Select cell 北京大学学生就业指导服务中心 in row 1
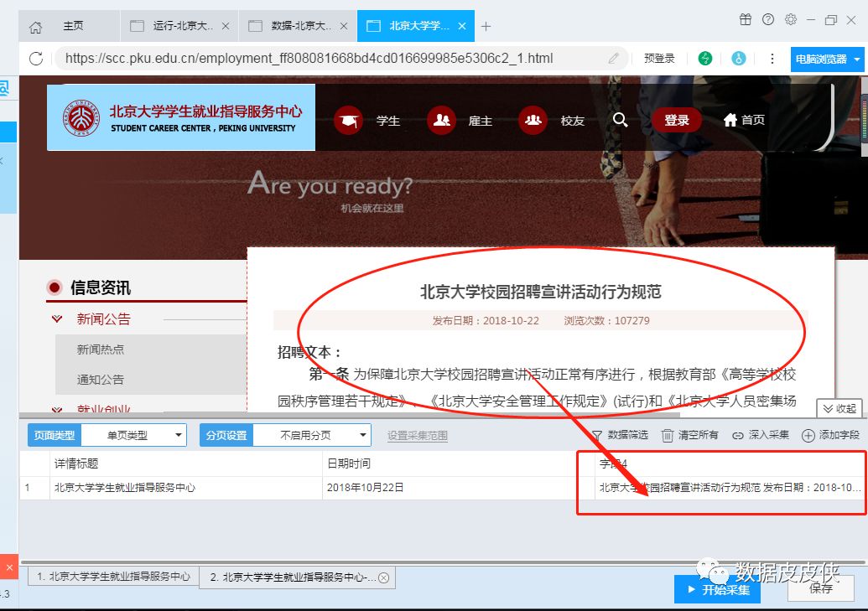Screen dimensions: 868x611 (x=186, y=488)
